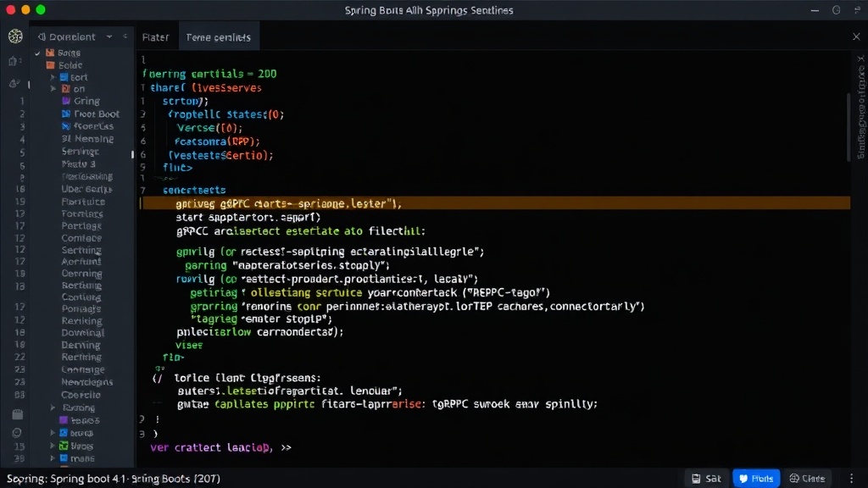Click the 'Sat' button in status bar
The image size is (868, 488).
[x=706, y=478]
